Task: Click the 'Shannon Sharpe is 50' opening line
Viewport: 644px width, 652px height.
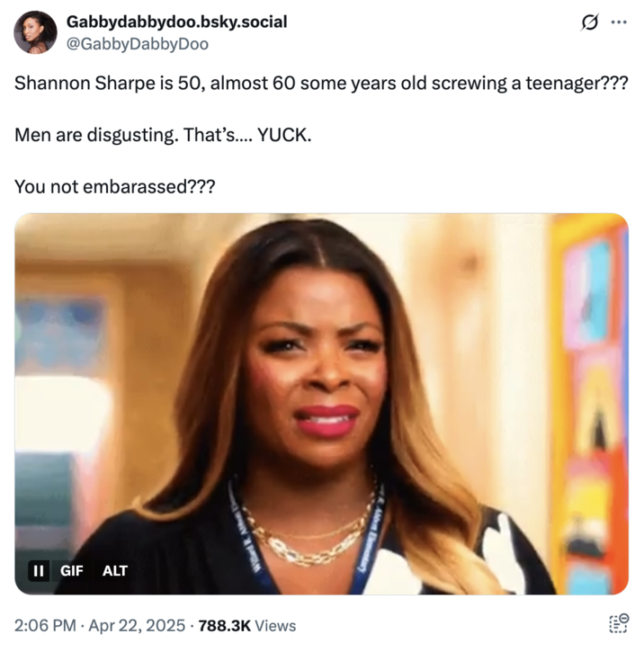Action: (321, 83)
